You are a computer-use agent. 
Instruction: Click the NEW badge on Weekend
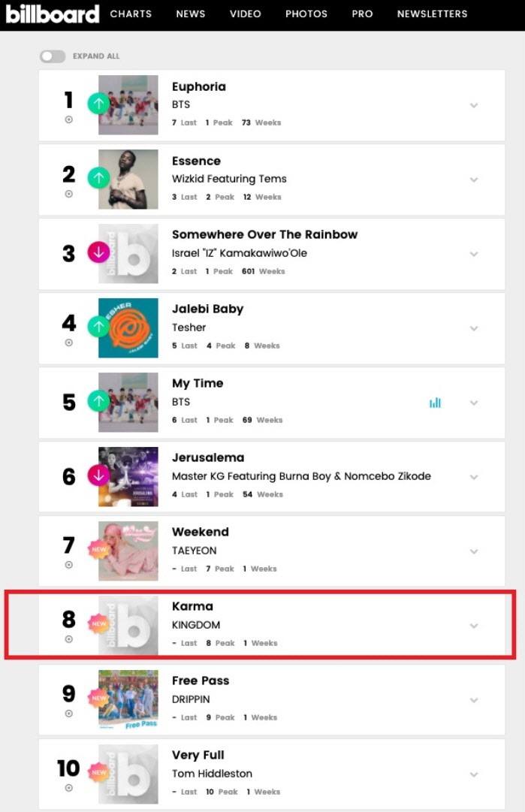coord(98,550)
